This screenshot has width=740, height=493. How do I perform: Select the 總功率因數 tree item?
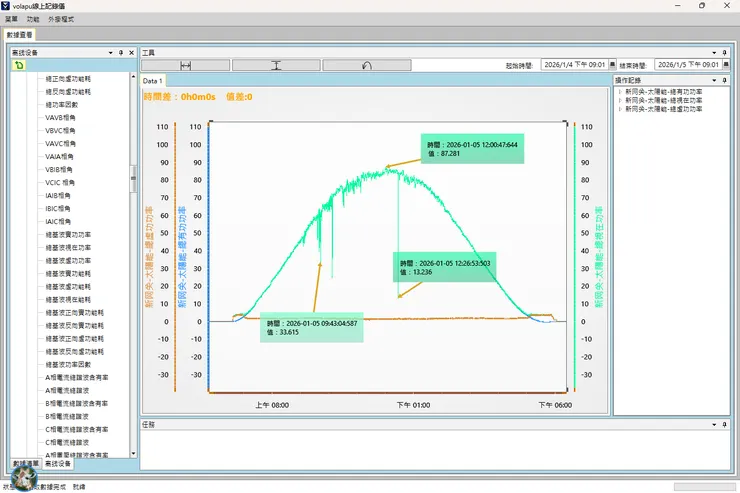61,105
